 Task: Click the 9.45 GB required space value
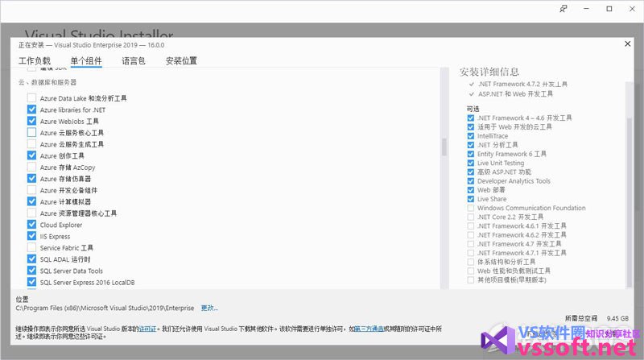coord(617,318)
